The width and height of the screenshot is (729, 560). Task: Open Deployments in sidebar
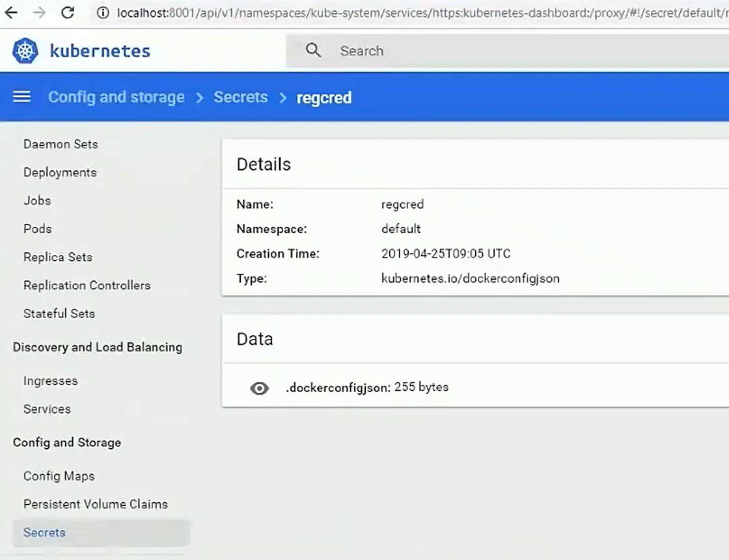[x=60, y=172]
